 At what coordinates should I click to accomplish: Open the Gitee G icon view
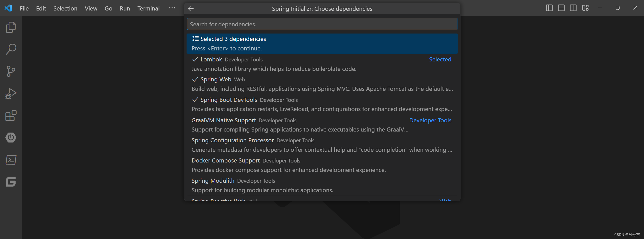click(11, 182)
